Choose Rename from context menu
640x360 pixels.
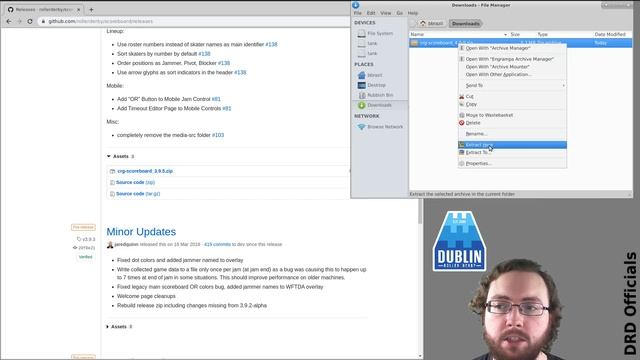coord(512,134)
